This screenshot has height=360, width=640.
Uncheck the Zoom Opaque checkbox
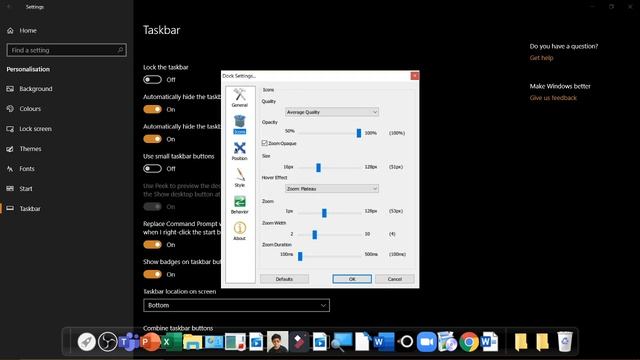tap(264, 143)
